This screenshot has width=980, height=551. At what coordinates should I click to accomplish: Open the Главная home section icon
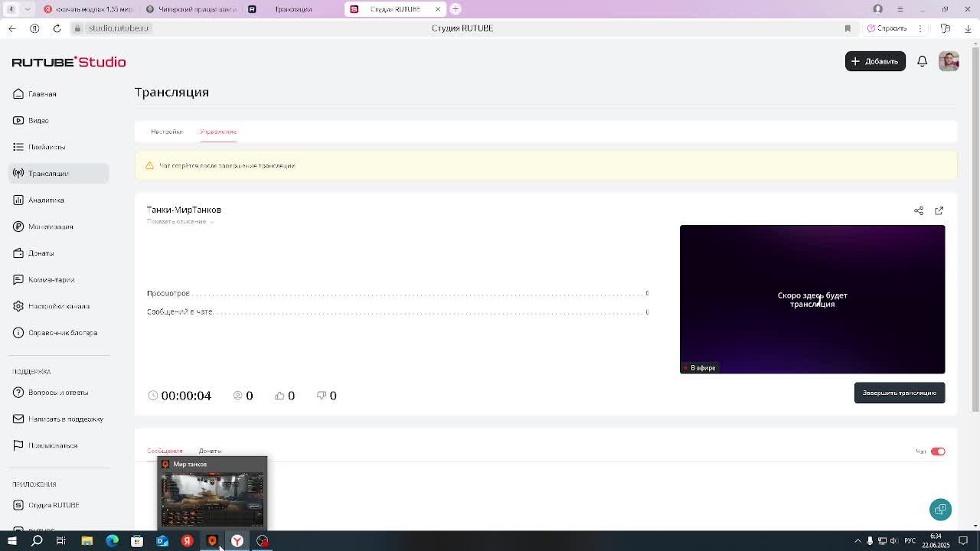18,94
